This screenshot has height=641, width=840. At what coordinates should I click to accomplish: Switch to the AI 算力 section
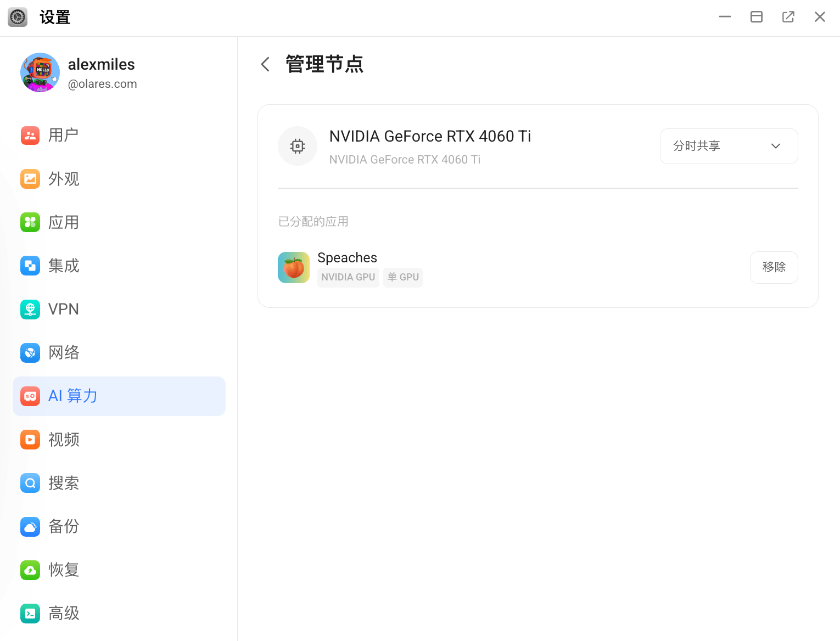(119, 396)
